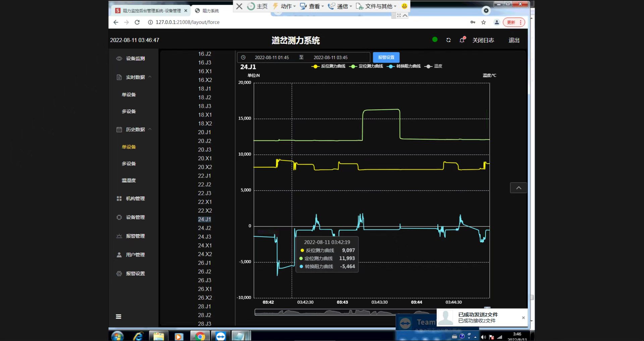Viewport: 644px width, 341px height.
Task: Open the Chrome profile avatar icon
Action: [x=496, y=22]
